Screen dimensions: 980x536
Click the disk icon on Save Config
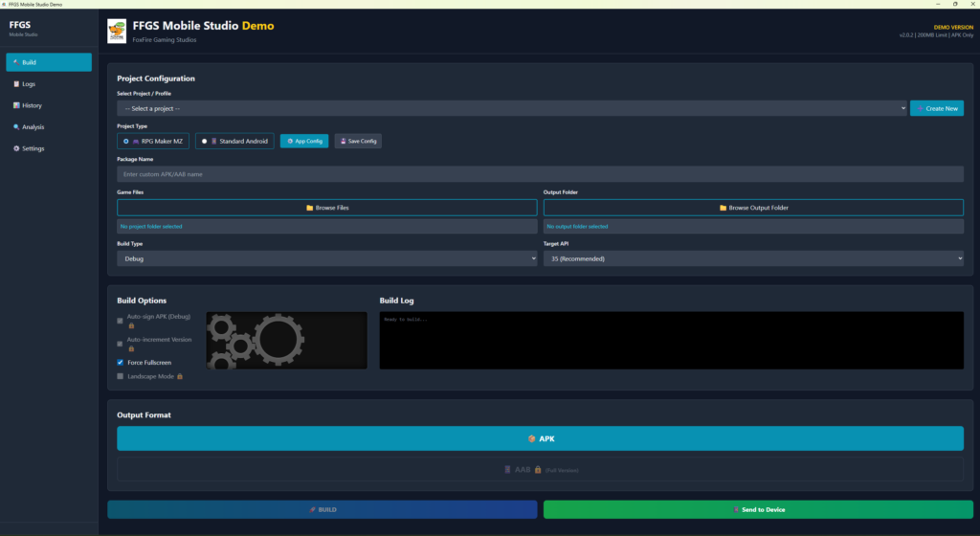343,141
